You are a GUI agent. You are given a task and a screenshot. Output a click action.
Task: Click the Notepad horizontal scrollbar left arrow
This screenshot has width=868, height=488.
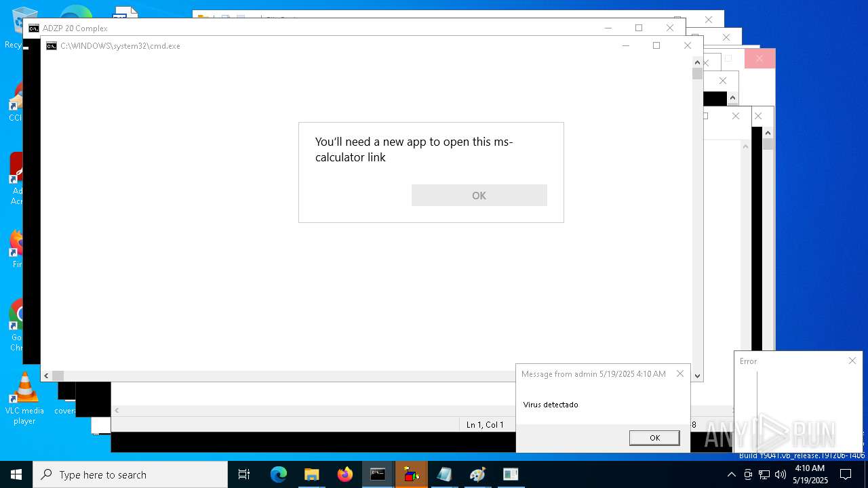117,410
